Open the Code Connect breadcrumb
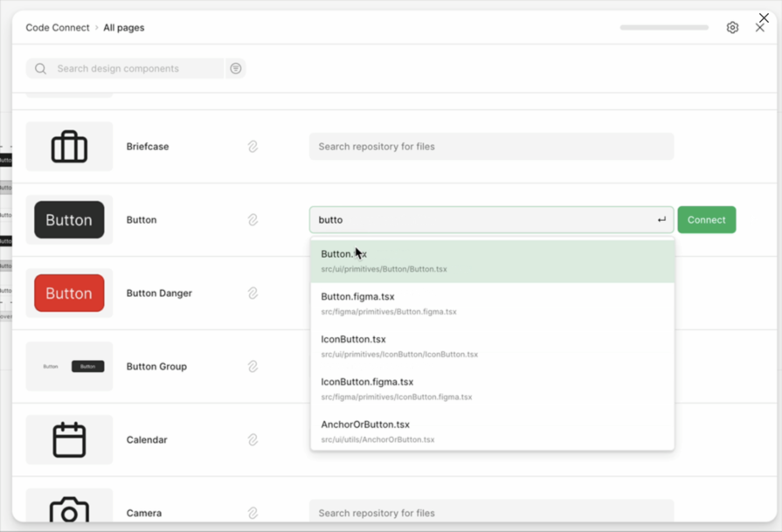The width and height of the screenshot is (782, 532). (x=57, y=27)
